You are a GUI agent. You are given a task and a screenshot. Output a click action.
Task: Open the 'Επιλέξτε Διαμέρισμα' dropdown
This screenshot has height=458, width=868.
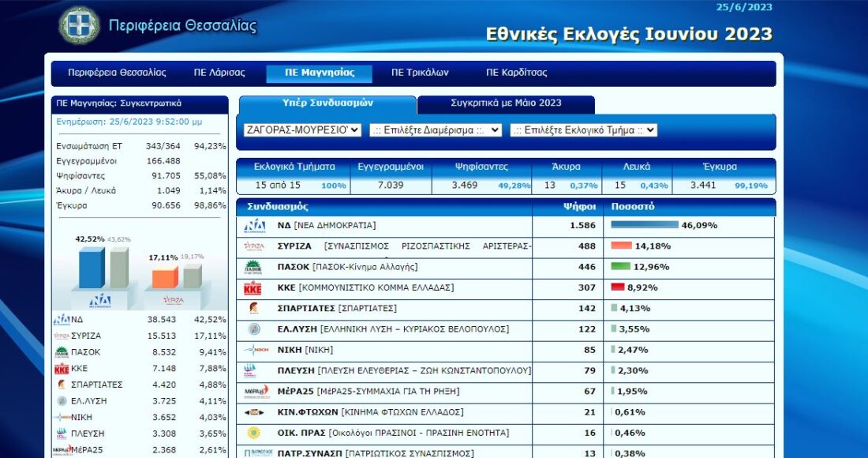(436, 130)
